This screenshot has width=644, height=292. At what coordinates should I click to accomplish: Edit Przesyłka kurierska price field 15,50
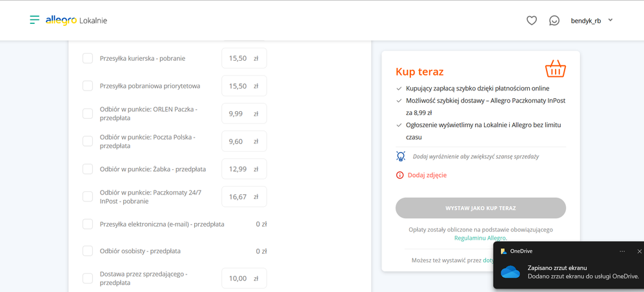(244, 58)
